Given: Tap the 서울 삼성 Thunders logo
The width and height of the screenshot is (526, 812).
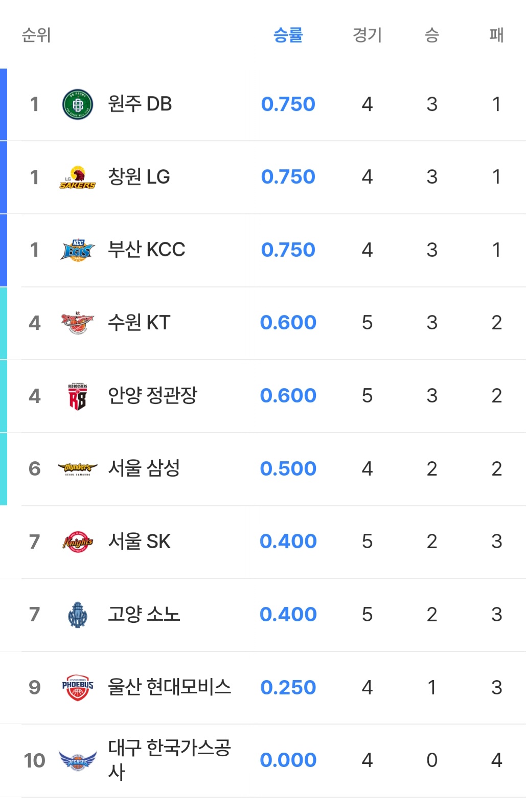Looking at the screenshot, I should (x=78, y=469).
